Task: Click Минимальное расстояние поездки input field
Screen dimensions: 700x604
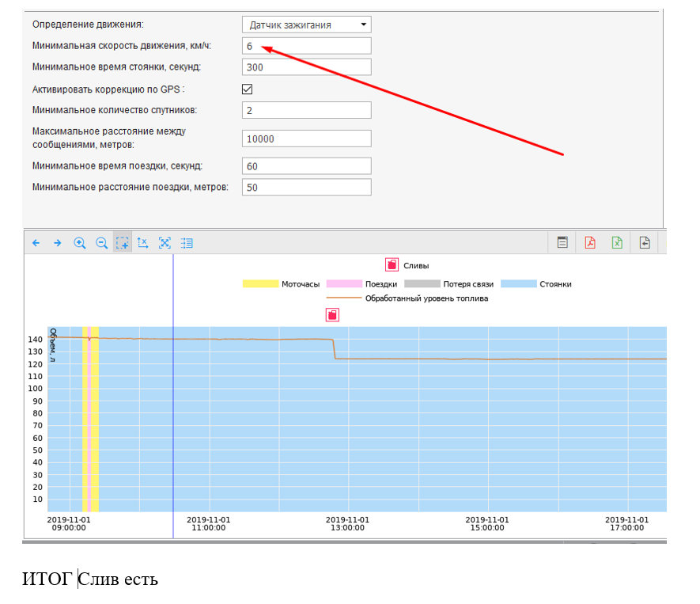Action: [x=306, y=188]
